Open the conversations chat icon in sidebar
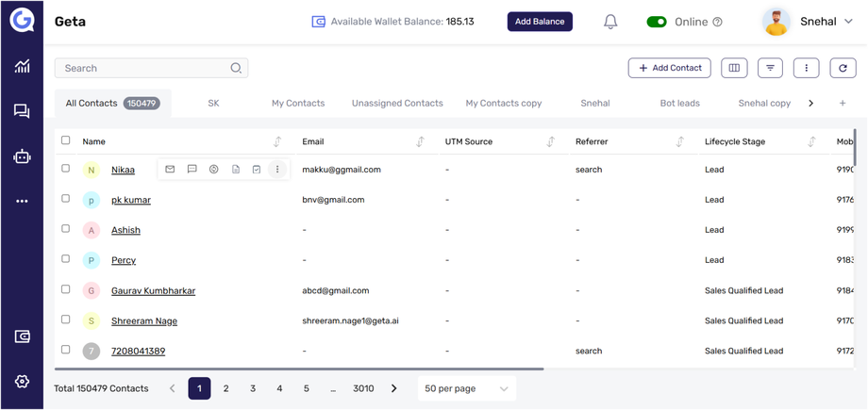Image resolution: width=868 pixels, height=410 pixels. click(x=22, y=111)
